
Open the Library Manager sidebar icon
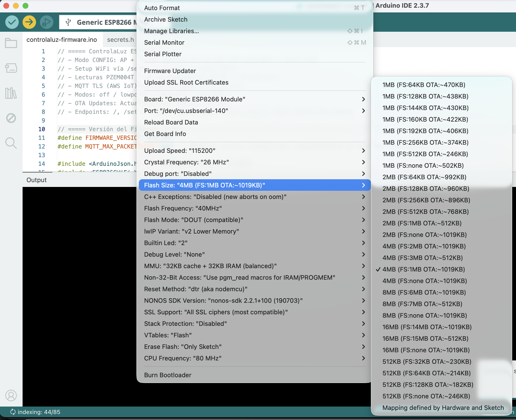(11, 93)
